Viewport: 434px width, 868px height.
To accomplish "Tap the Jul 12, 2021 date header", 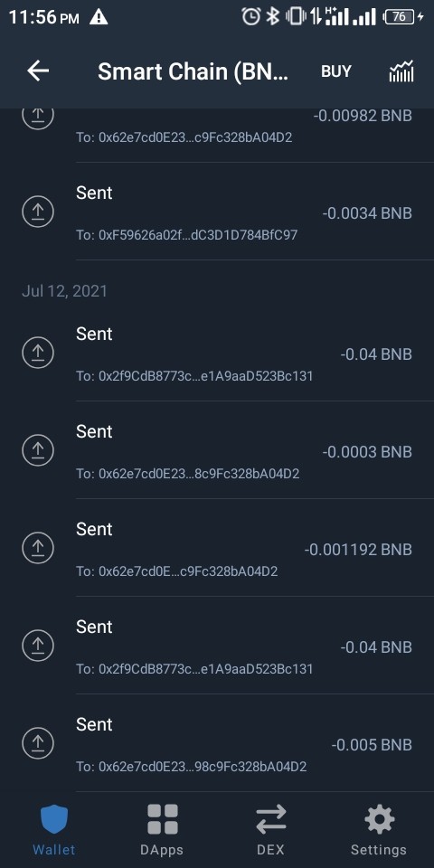I will pyautogui.click(x=64, y=291).
